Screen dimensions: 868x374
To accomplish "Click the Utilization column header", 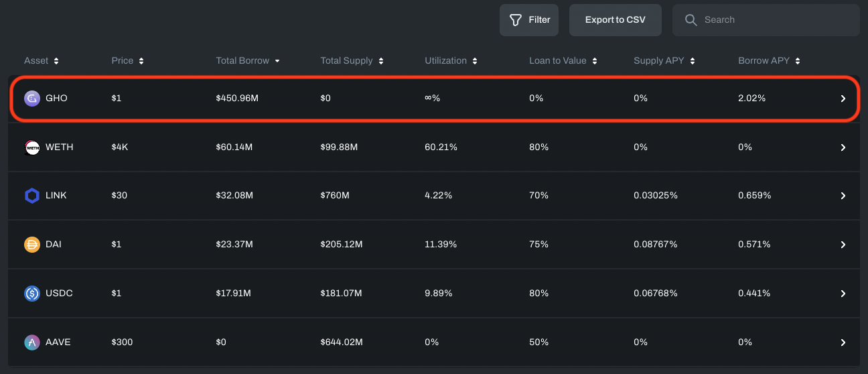I will pos(445,61).
